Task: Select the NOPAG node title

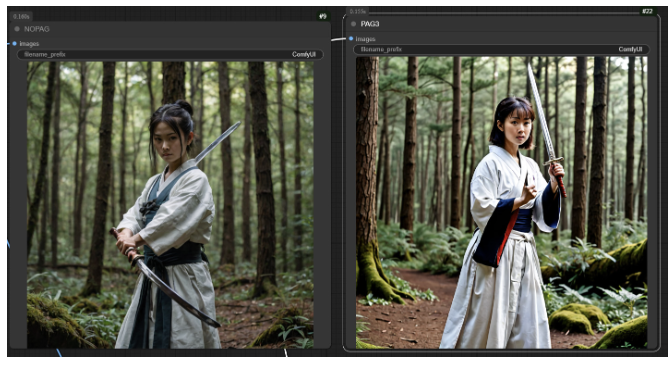Action: (x=37, y=29)
